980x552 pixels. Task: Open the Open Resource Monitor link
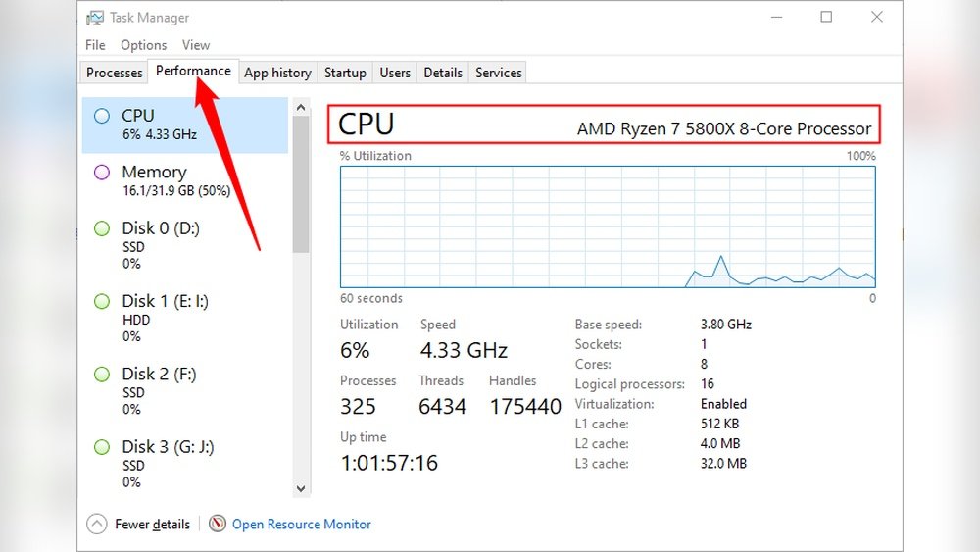(302, 525)
